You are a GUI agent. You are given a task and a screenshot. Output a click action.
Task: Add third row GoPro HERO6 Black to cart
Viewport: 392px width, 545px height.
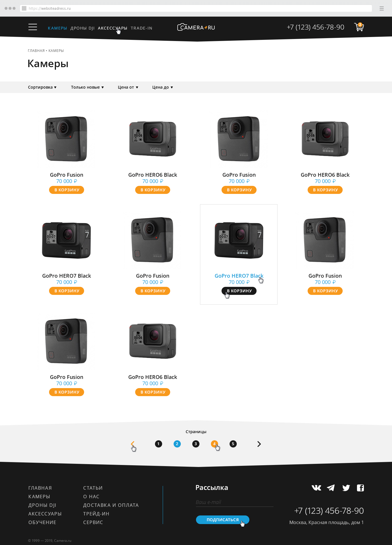[153, 392]
